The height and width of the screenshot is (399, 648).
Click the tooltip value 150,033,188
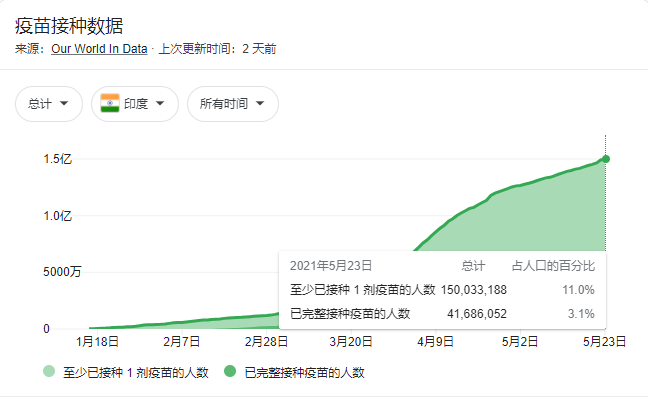click(474, 290)
